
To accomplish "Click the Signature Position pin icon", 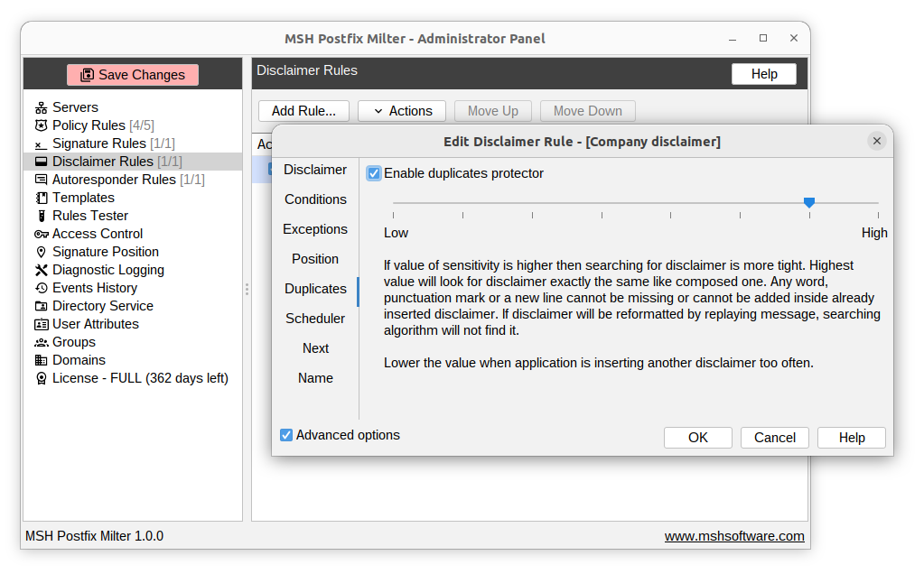I will (41, 252).
